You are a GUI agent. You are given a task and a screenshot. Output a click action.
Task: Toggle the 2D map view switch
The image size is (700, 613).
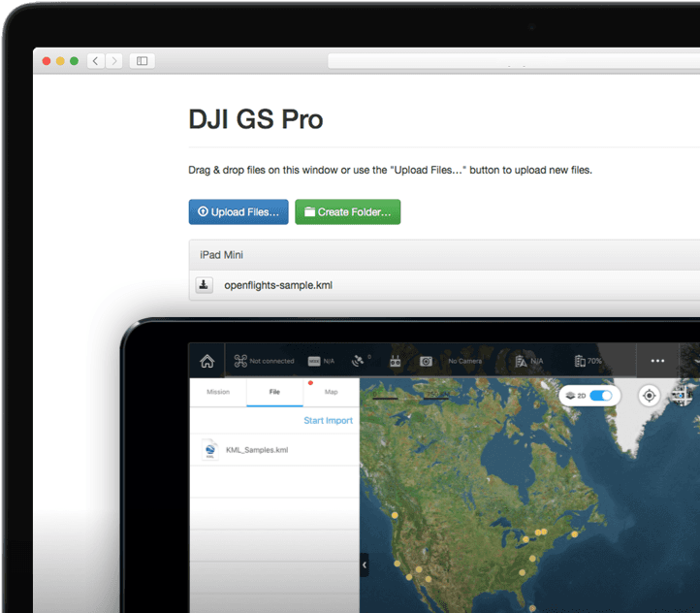602,396
